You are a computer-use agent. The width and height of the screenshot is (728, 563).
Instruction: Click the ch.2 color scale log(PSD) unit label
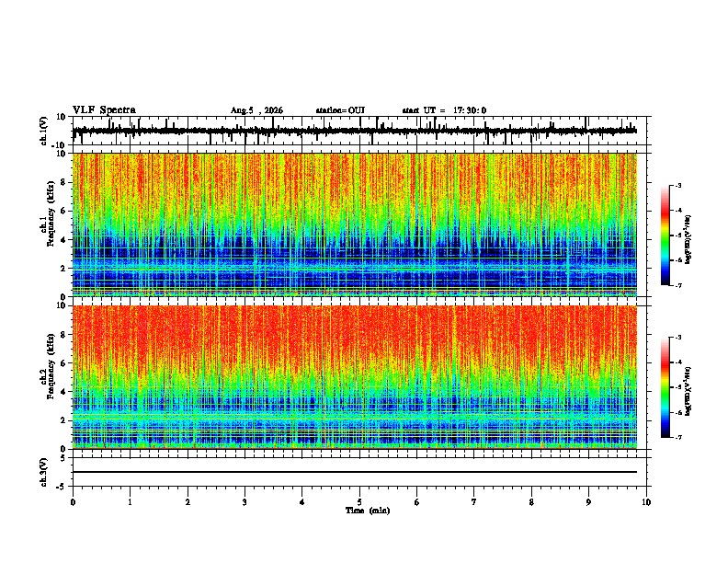pos(688,391)
